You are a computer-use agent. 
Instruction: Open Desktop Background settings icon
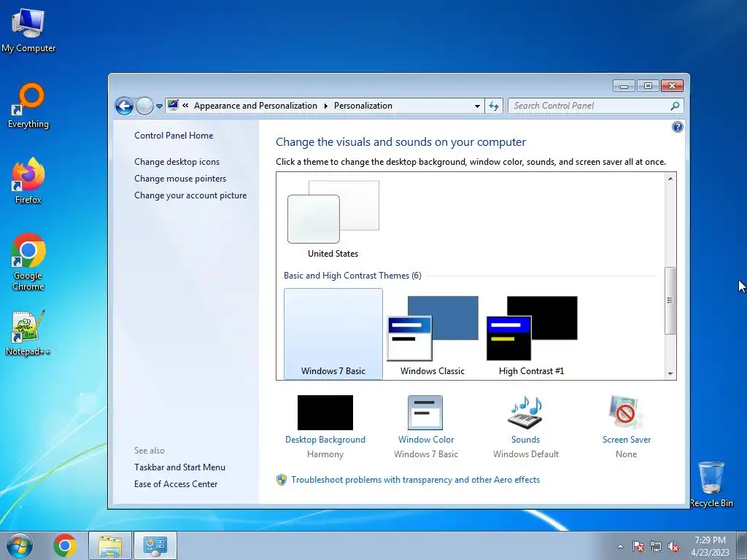[325, 413]
